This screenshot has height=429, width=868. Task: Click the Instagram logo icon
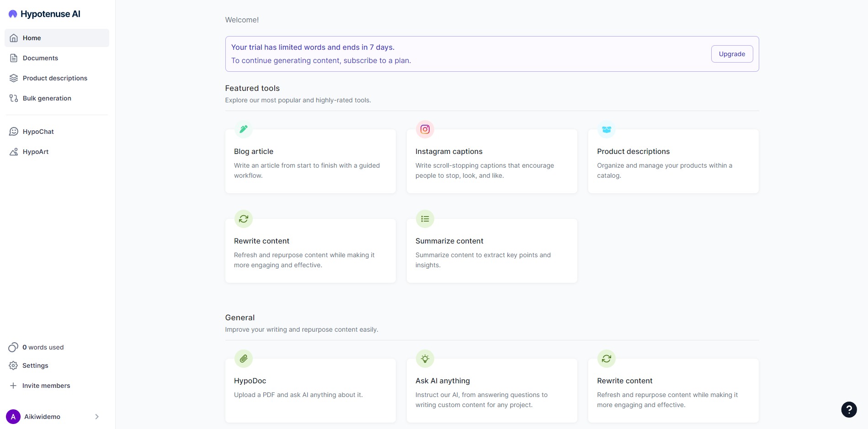click(425, 129)
